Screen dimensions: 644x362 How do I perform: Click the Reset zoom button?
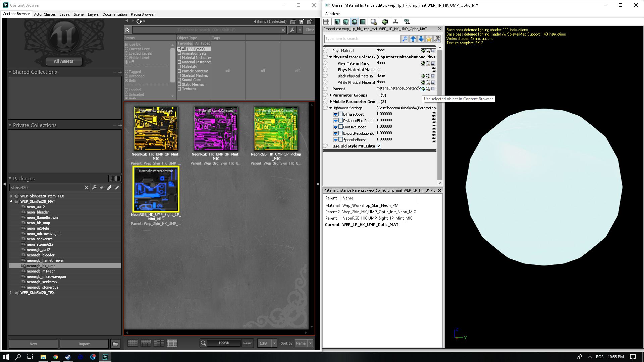tap(247, 343)
